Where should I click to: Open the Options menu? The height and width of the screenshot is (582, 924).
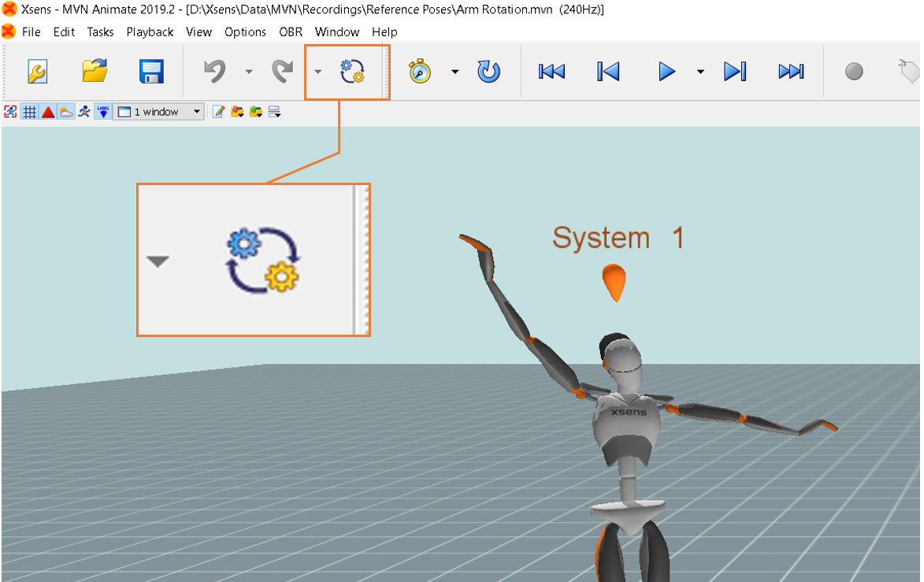click(x=245, y=32)
